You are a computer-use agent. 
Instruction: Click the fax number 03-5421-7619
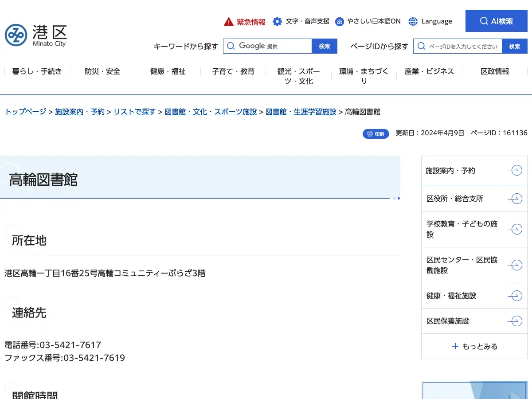(94, 358)
